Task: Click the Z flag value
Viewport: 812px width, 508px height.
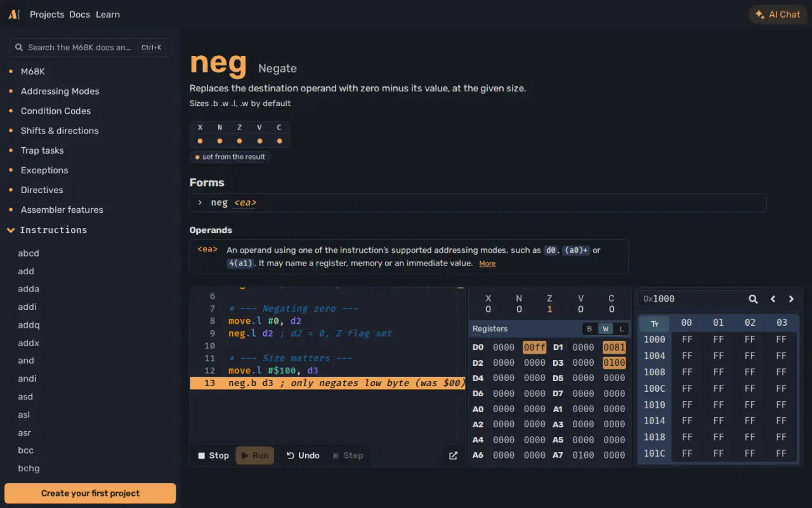Action: click(549, 309)
